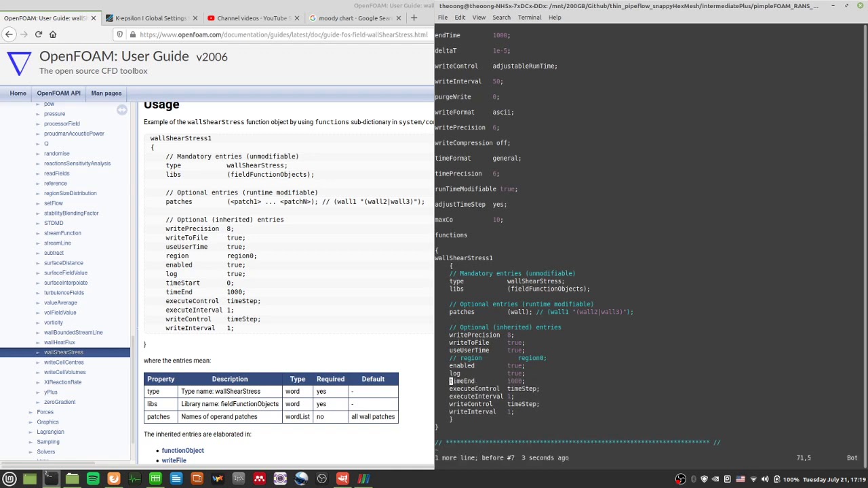Expand the Solvers tree folder
Viewport: 868px width, 488px height.
coord(31,452)
